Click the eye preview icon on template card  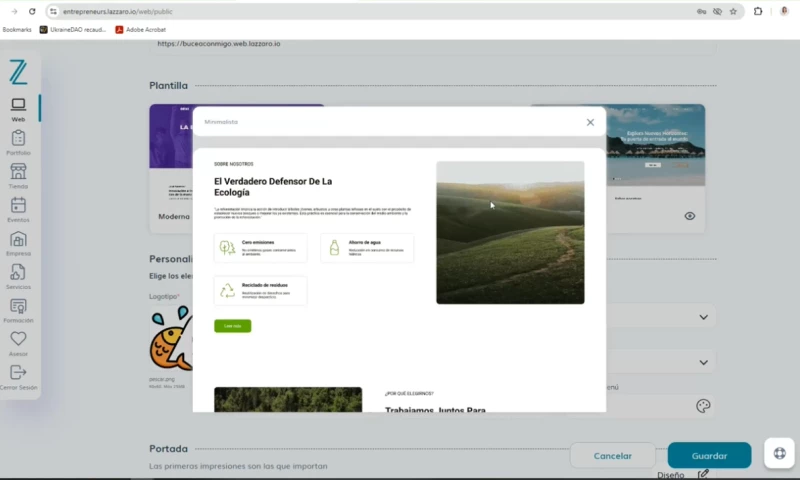click(x=690, y=216)
